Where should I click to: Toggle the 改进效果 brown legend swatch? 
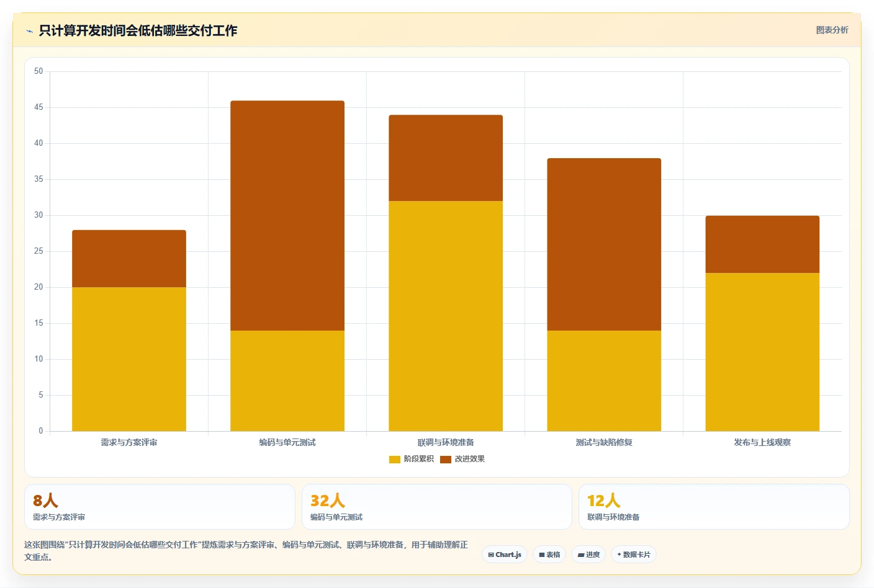tap(446, 460)
